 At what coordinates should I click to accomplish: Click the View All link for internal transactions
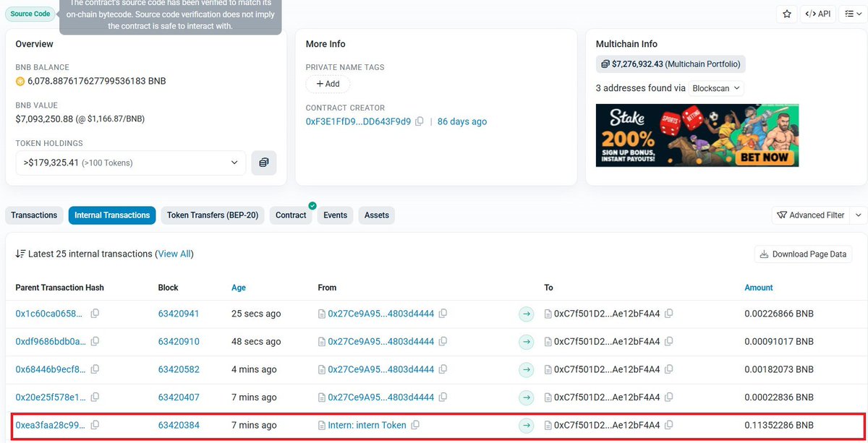[174, 254]
